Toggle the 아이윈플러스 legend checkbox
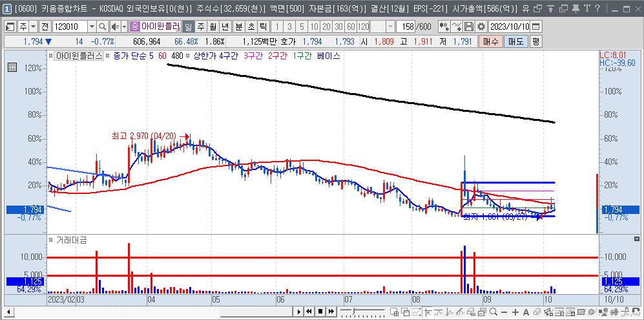 [50, 56]
